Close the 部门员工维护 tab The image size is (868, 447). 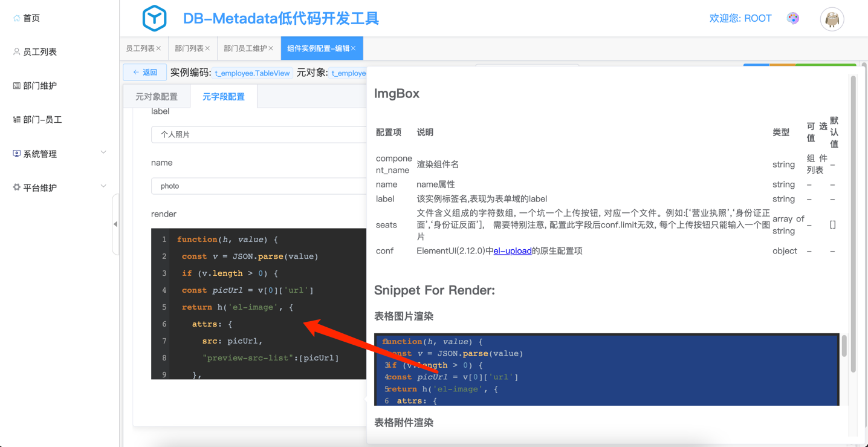click(271, 48)
